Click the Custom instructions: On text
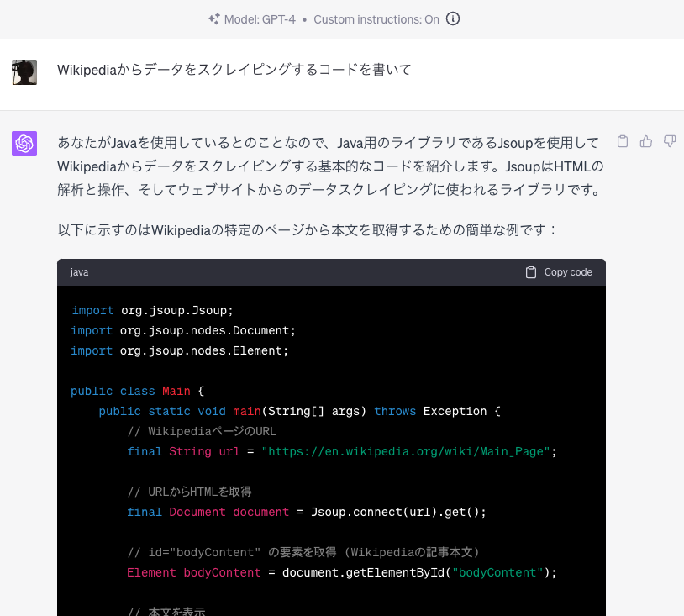The height and width of the screenshot is (616, 684). [x=376, y=18]
